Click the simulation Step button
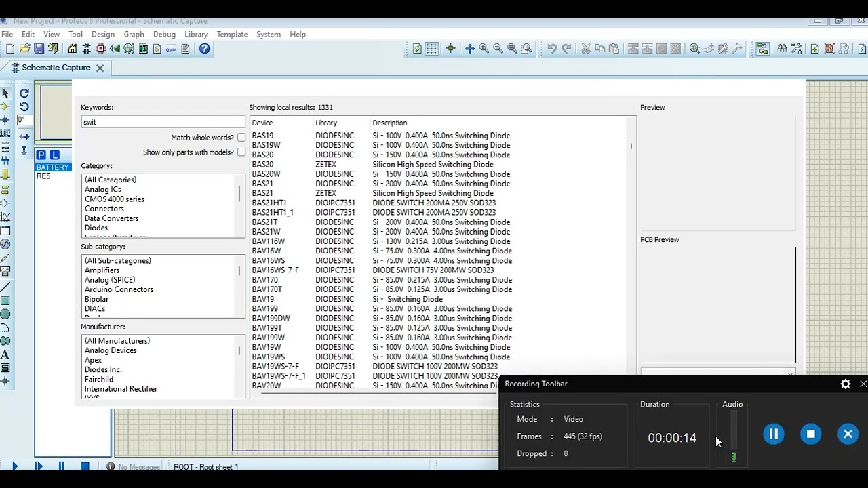This screenshot has height=488, width=868. pyautogui.click(x=38, y=466)
